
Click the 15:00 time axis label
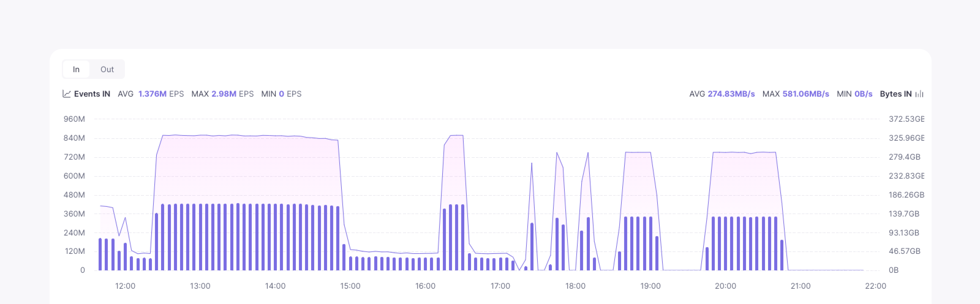(x=350, y=286)
